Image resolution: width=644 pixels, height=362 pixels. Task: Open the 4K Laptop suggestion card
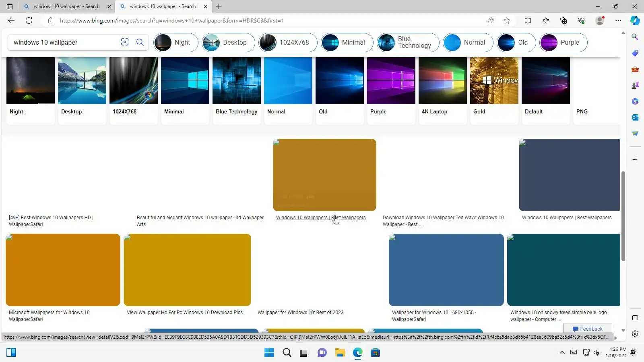point(443,90)
